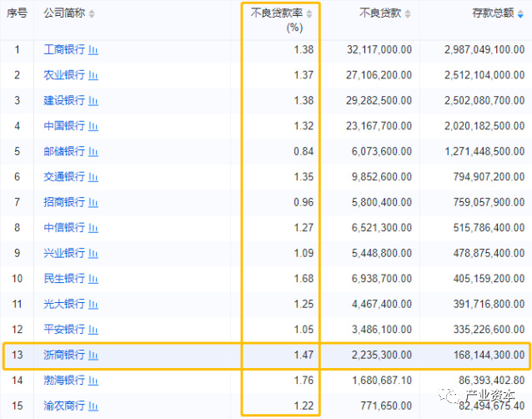Select 浙商银行 rate value 1.47
Screen dimensions: 532x419
(304, 356)
